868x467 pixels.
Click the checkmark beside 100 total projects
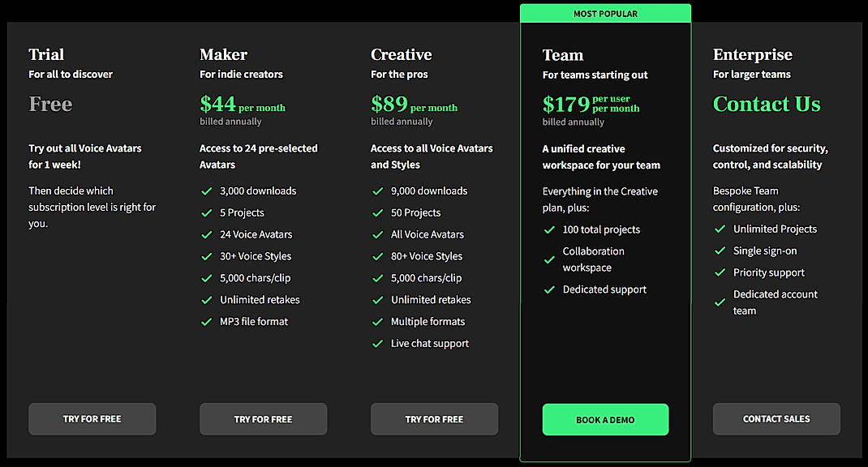pos(549,229)
